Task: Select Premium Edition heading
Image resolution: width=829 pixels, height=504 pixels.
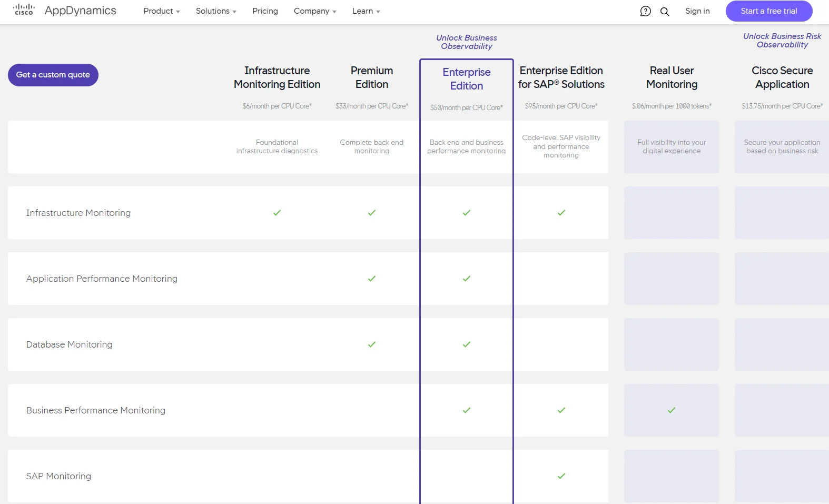Action: (372, 77)
